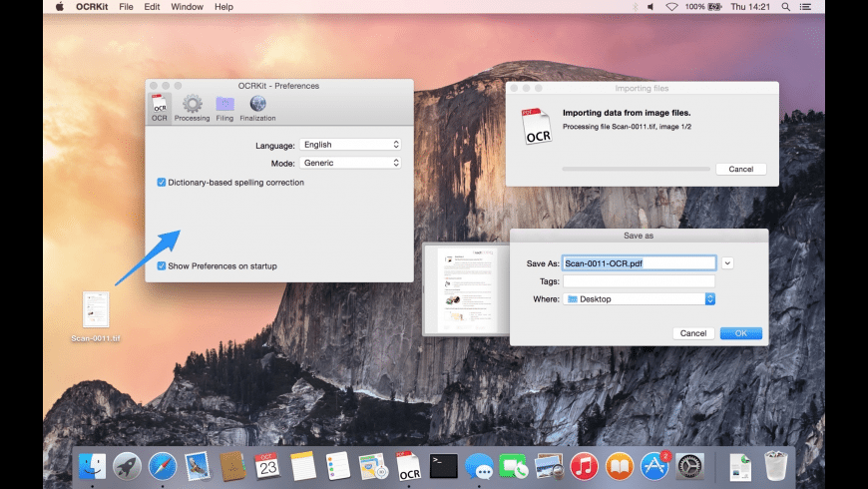Image resolution: width=868 pixels, height=489 pixels.
Task: Open the document stack in the Dock
Action: (740, 466)
